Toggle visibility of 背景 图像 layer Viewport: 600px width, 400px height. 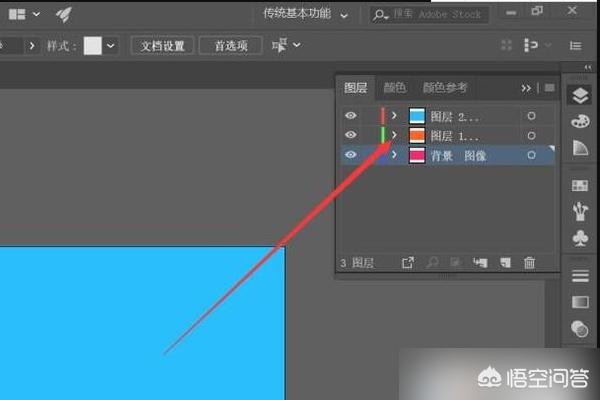point(351,155)
